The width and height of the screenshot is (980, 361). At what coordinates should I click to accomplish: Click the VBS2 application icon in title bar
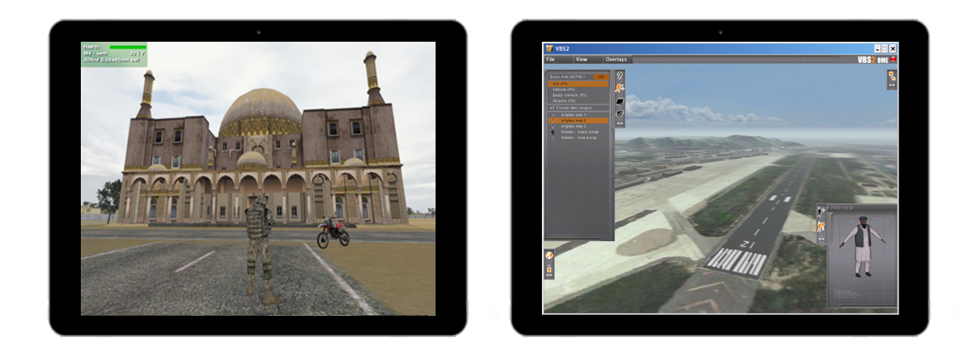pos(550,49)
